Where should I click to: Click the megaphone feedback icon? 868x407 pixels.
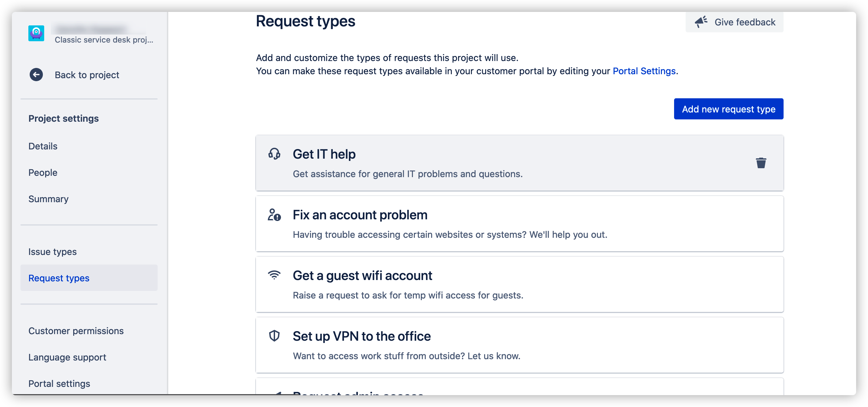[701, 22]
